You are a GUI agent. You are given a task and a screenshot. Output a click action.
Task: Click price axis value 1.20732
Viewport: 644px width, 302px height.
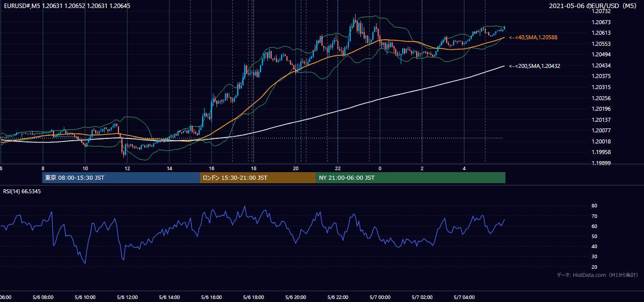(601, 11)
